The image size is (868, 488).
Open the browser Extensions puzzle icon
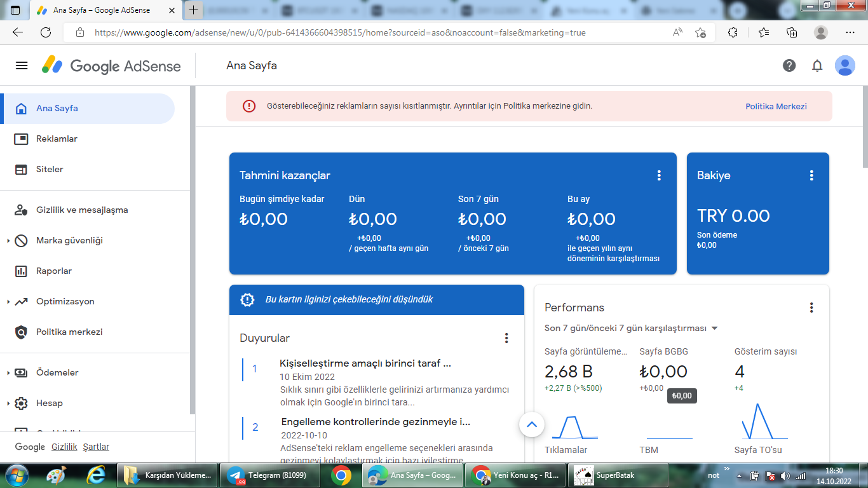(733, 32)
